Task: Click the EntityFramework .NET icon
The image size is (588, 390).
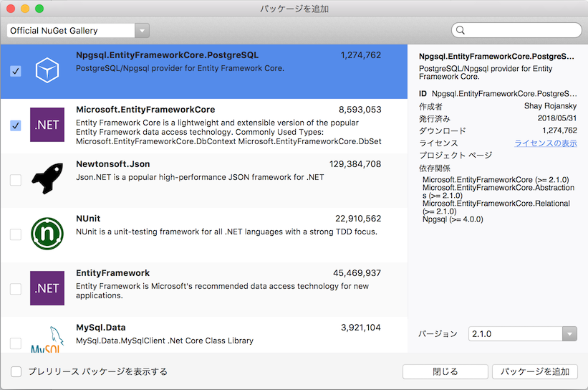Action: 47,288
